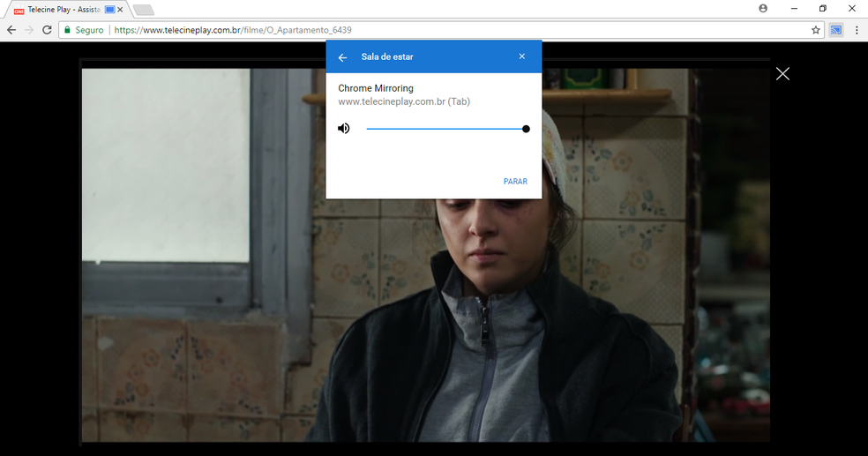Mute the cast volume speaker icon
This screenshot has width=868, height=456.
344,129
